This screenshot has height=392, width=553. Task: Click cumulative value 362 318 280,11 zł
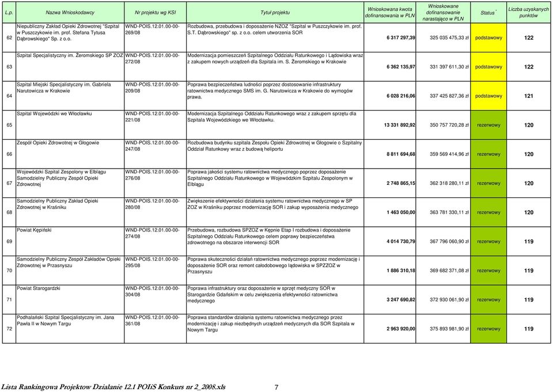449,183
